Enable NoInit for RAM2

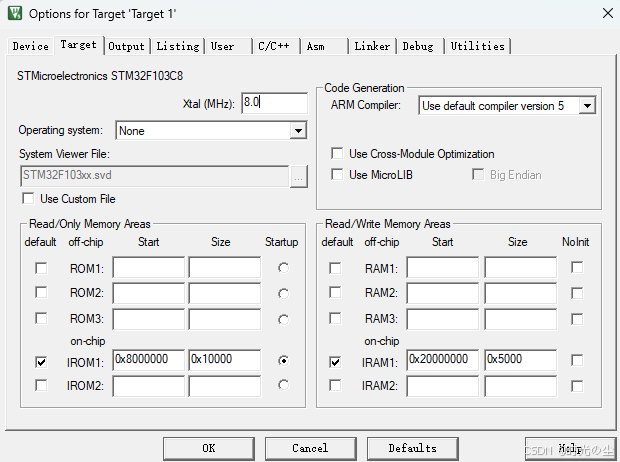click(577, 293)
